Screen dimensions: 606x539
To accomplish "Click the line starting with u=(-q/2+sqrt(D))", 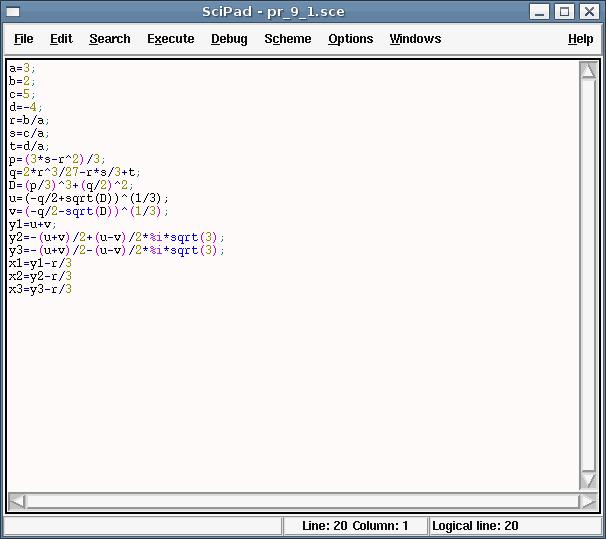I will click(89, 198).
